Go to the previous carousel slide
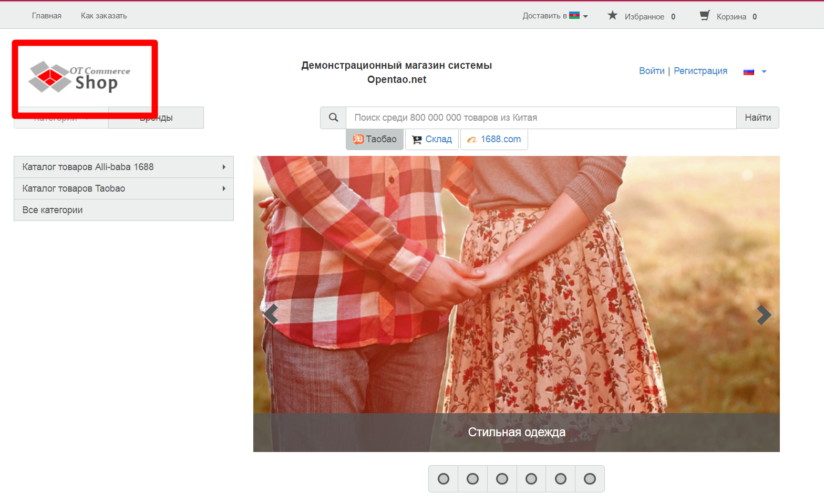 (x=271, y=314)
